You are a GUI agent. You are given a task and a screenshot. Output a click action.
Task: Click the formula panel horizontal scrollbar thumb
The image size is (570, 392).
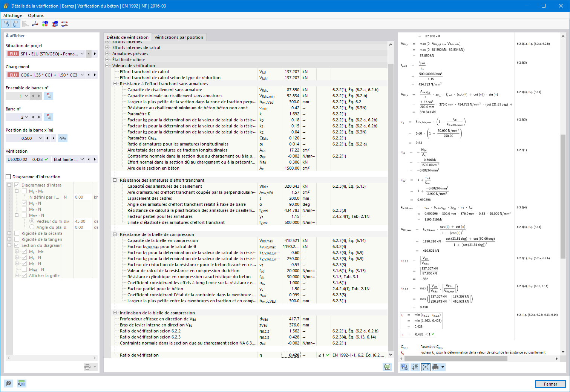pos(456,359)
